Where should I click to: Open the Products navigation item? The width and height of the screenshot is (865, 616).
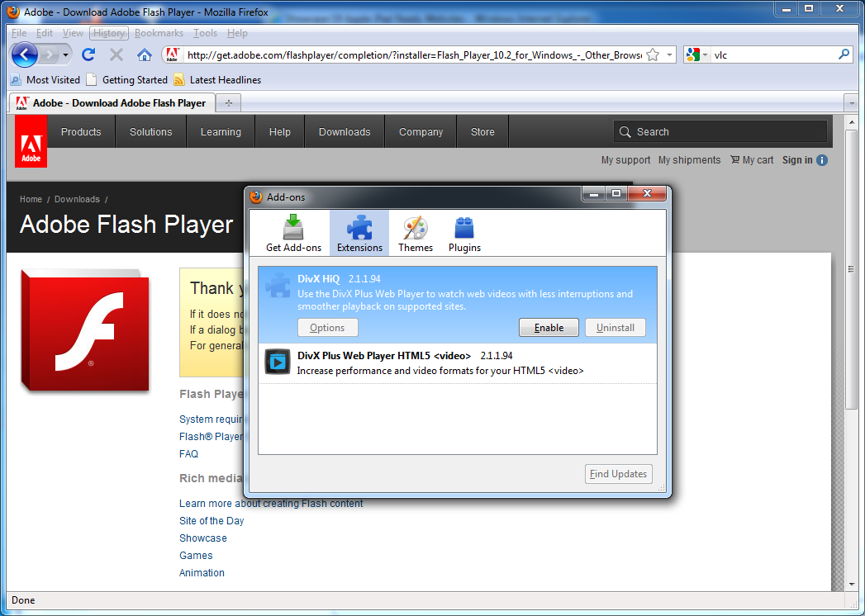tap(81, 132)
